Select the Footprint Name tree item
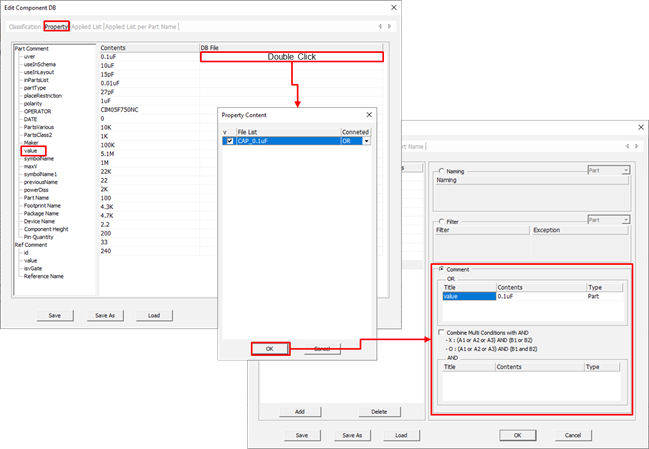The width and height of the screenshot is (649, 449). [45, 205]
